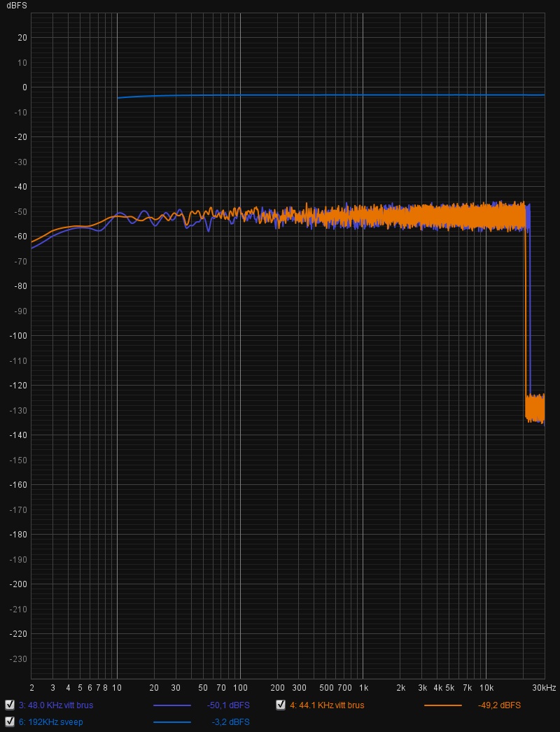This screenshot has width=560, height=732.
Task: Click the dBFS label atop the Y axis
Action: click(x=16, y=6)
